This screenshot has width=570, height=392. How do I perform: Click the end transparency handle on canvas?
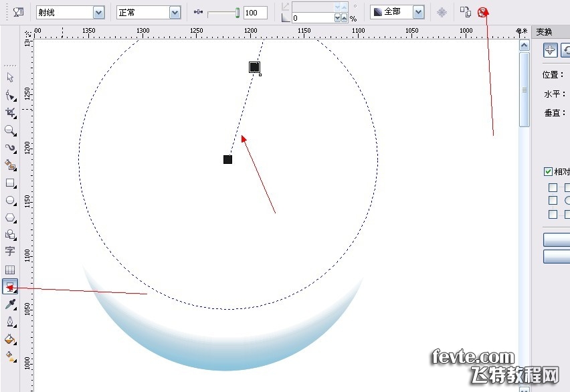[x=254, y=67]
